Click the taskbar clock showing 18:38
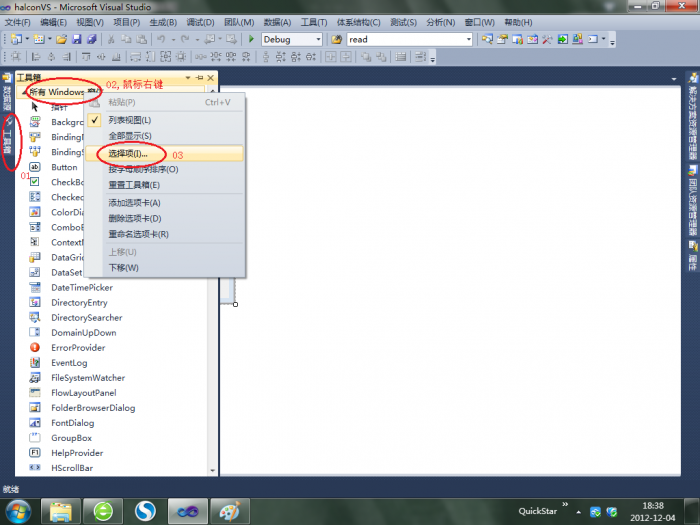This screenshot has width=700, height=525. pyautogui.click(x=653, y=512)
